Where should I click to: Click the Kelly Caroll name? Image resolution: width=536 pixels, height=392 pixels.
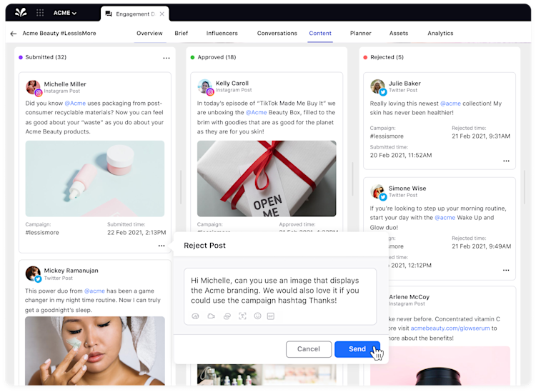[232, 83]
